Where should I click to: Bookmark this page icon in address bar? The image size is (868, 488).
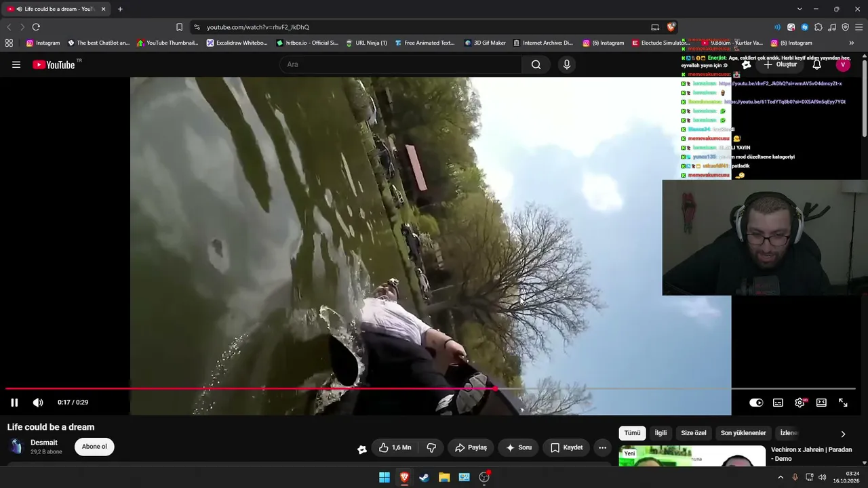(179, 27)
